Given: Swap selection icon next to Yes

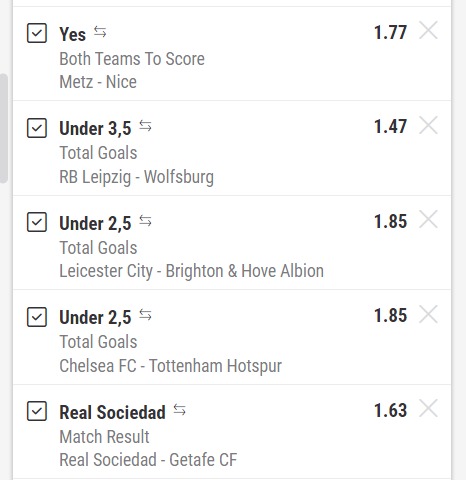Looking at the screenshot, I should point(100,32).
